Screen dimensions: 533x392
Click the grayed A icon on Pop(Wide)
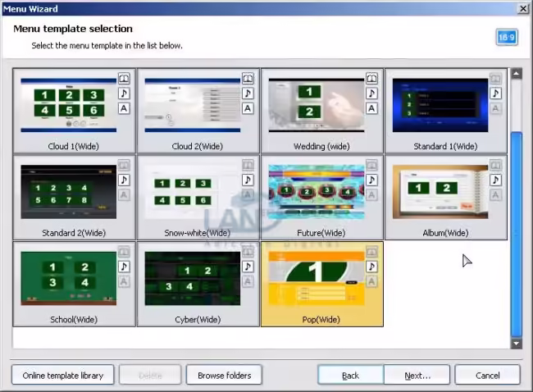tap(372, 281)
